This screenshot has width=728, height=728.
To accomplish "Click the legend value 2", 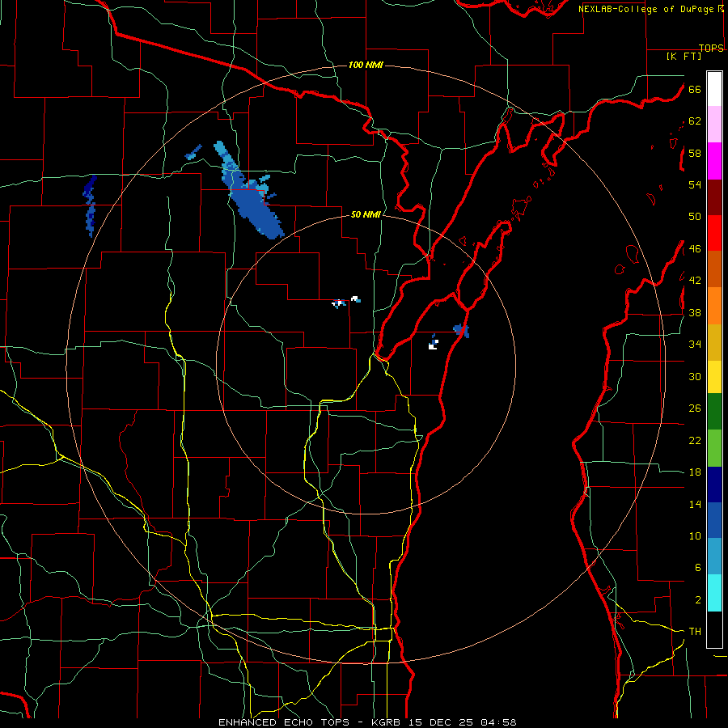I will point(698,600).
